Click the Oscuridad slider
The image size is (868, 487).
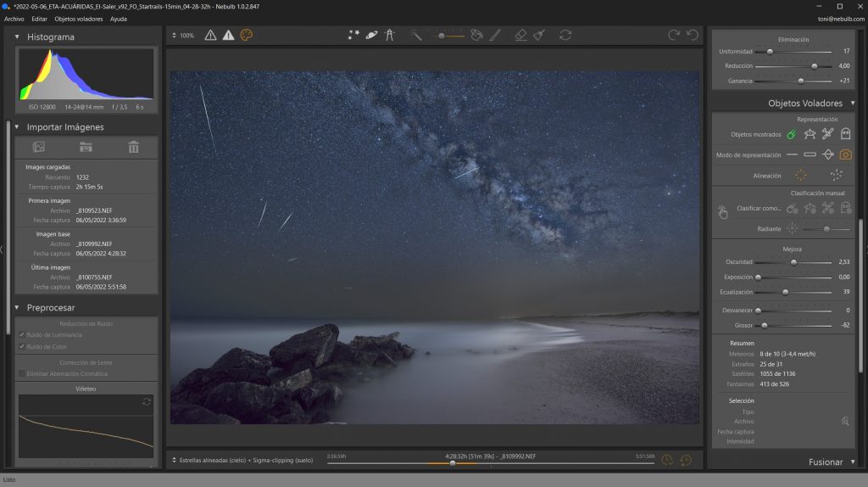793,262
